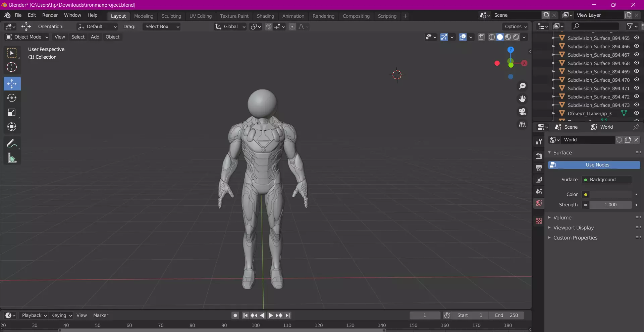Click the Use Nodes button
The width and height of the screenshot is (644, 332).
click(x=594, y=165)
